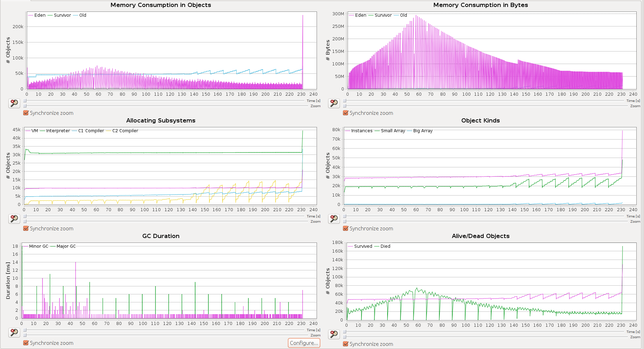
Task: Click Small Array legend in Object Kinds
Action: 390,131
